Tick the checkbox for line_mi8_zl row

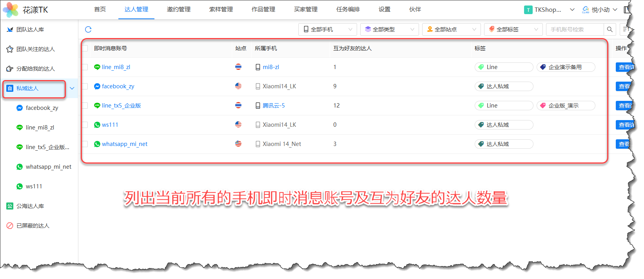[x=85, y=67]
